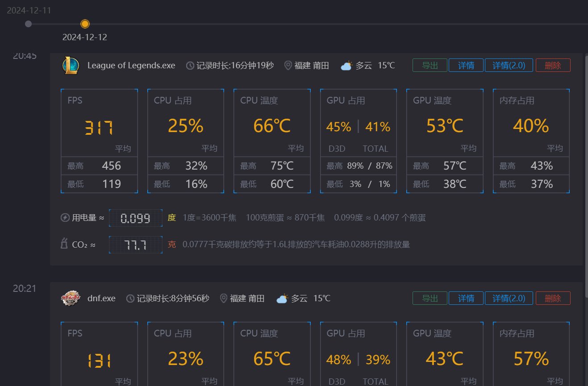Click location pin icon in dnf.exe row
The height and width of the screenshot is (386, 588).
[x=224, y=299]
